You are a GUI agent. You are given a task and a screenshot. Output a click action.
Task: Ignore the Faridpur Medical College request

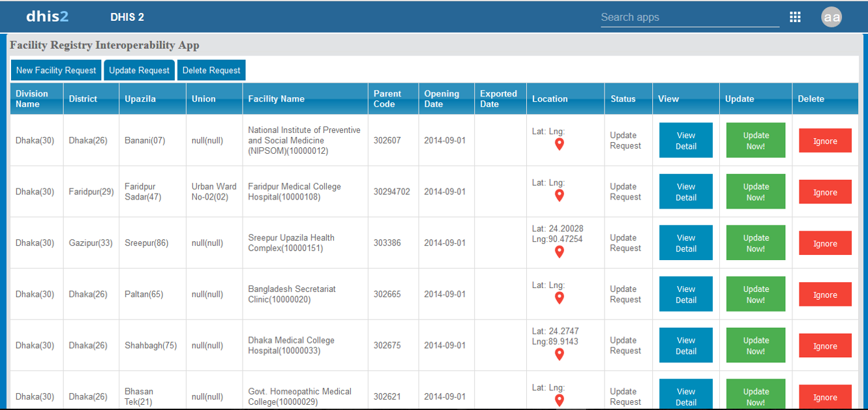(825, 192)
